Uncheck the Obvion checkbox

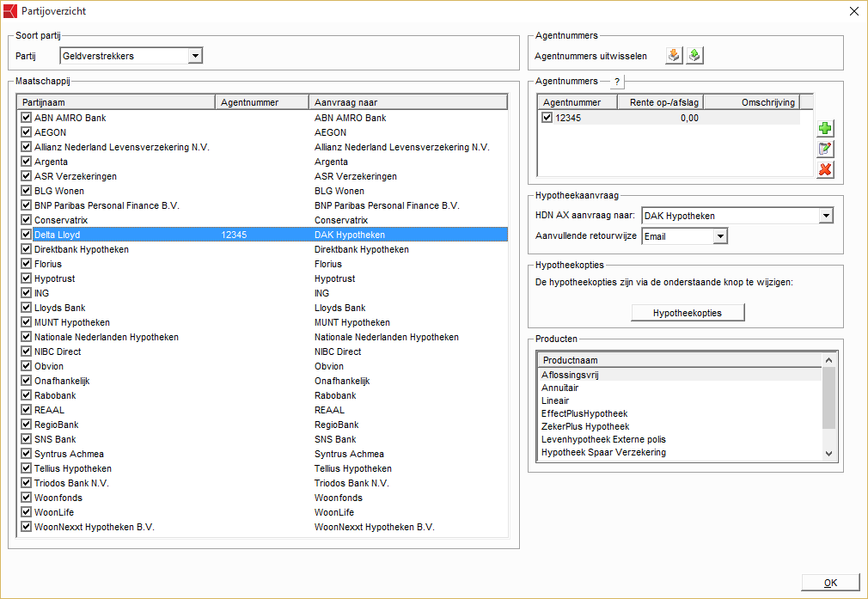tap(26, 366)
